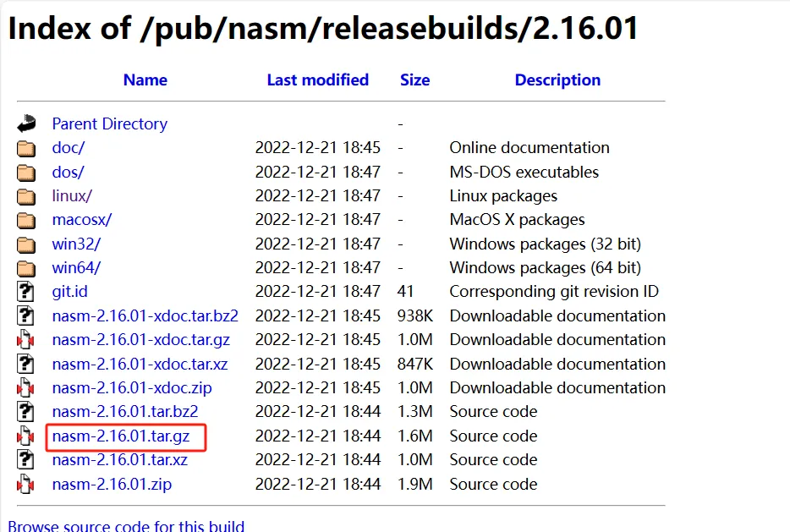Sort the listing by Name column

pos(145,80)
